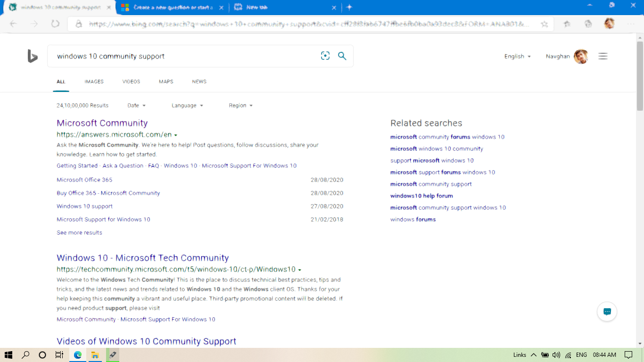This screenshot has width=644, height=362.
Task: Open the chat feedback bubble icon
Action: (607, 312)
